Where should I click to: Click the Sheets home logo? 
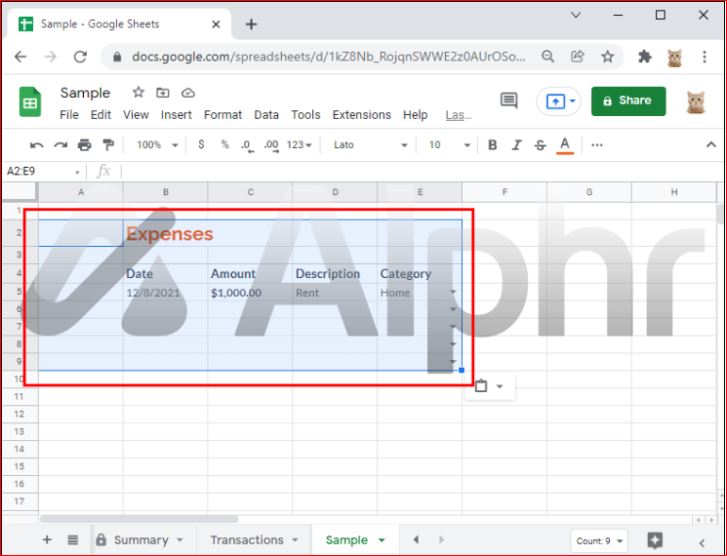(30, 102)
